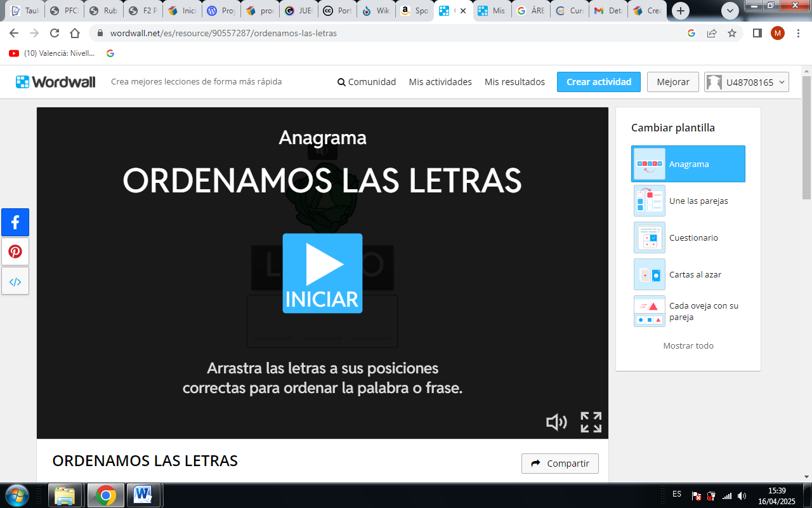Open the U48708165 account dropdown
812x508 pixels.
(747, 82)
